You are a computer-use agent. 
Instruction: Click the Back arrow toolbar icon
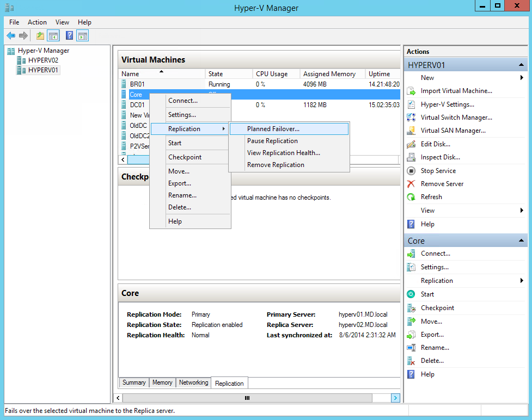coord(11,35)
